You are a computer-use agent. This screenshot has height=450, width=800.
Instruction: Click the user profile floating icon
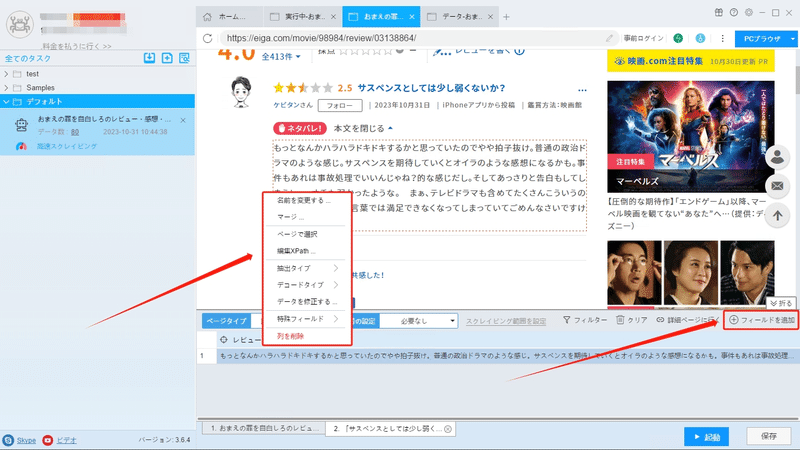coord(777,157)
